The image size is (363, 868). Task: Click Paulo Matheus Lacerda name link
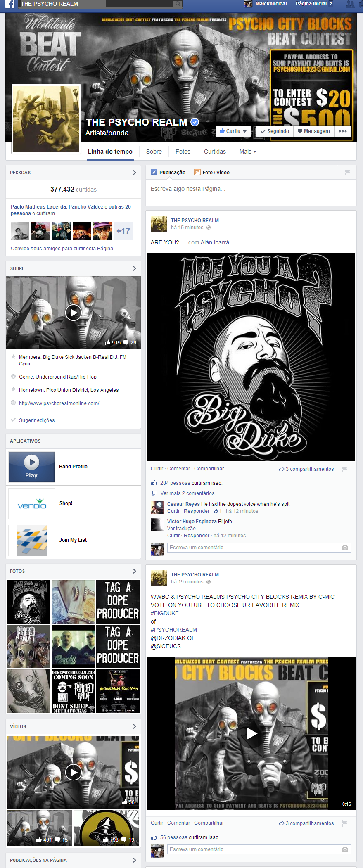point(38,207)
